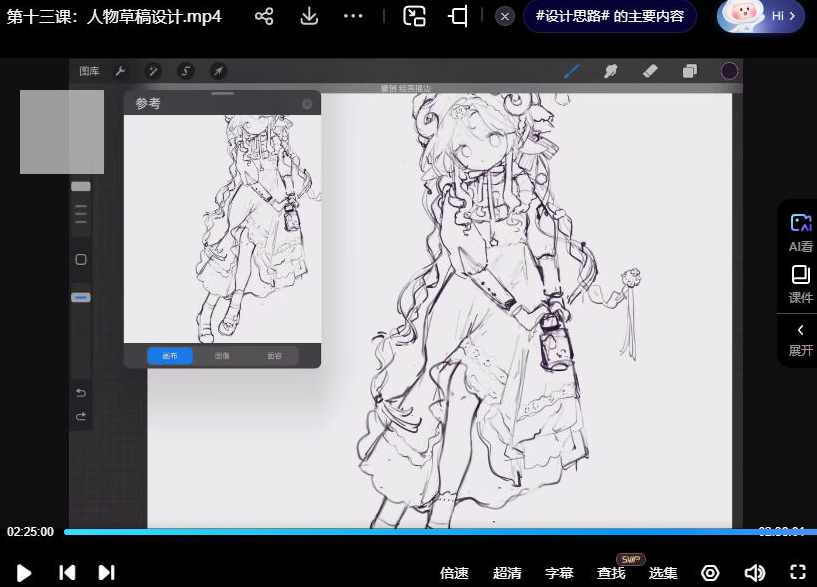The image size is (817, 587).
Task: Open the Adjustments magic wand menu
Action: (x=152, y=71)
